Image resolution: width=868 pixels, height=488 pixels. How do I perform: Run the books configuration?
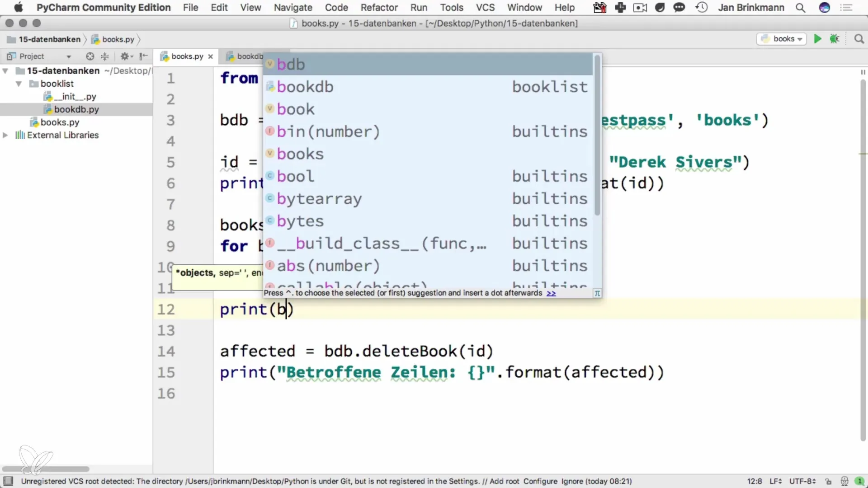pyautogui.click(x=817, y=39)
